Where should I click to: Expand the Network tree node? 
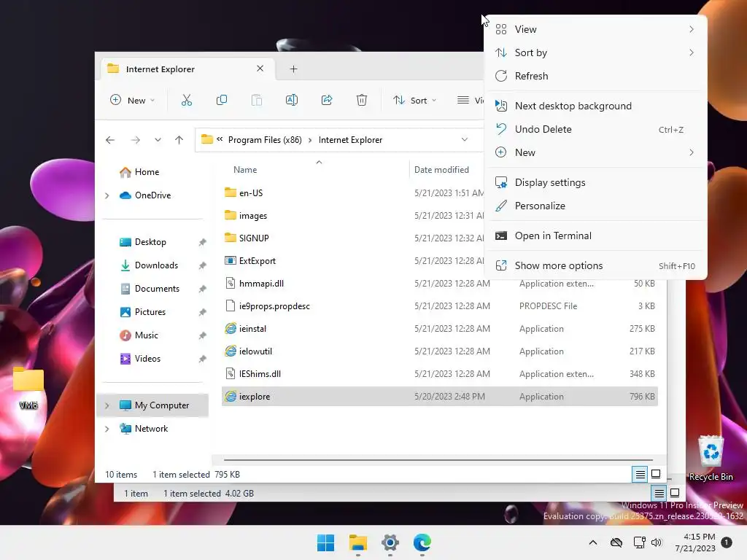pyautogui.click(x=107, y=429)
